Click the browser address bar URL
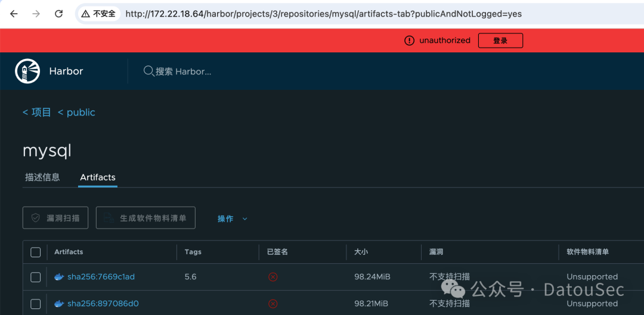This screenshot has width=644, height=315. pos(324,14)
